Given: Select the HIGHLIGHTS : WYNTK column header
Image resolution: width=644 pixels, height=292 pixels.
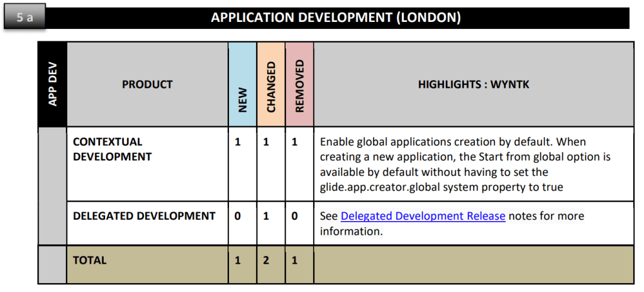Looking at the screenshot, I should (x=473, y=84).
